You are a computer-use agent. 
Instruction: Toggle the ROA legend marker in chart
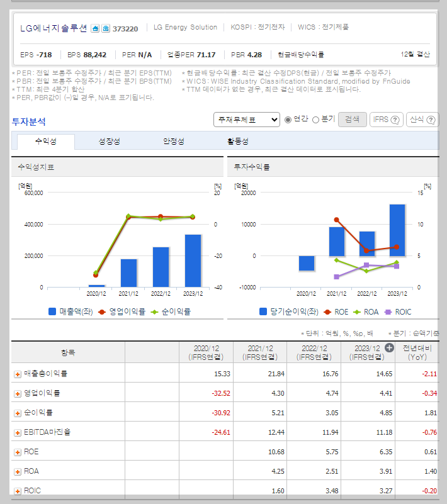[357, 312]
